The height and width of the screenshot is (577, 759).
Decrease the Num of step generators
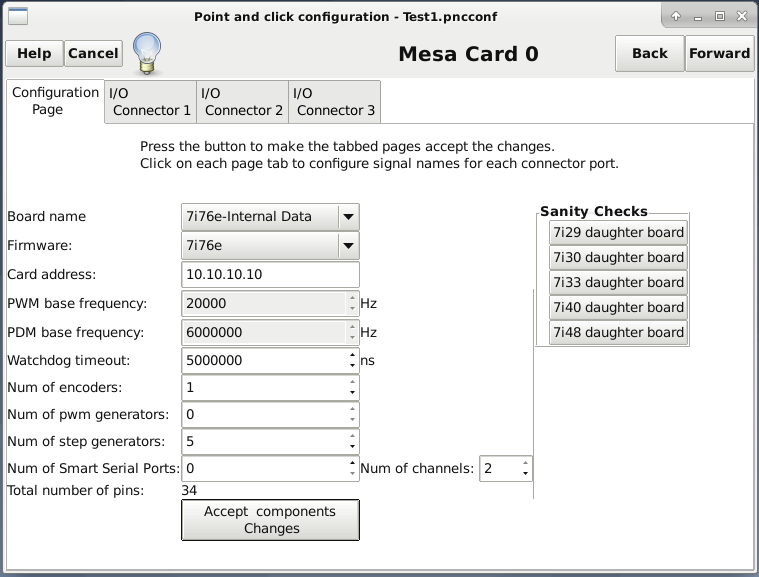point(352,446)
